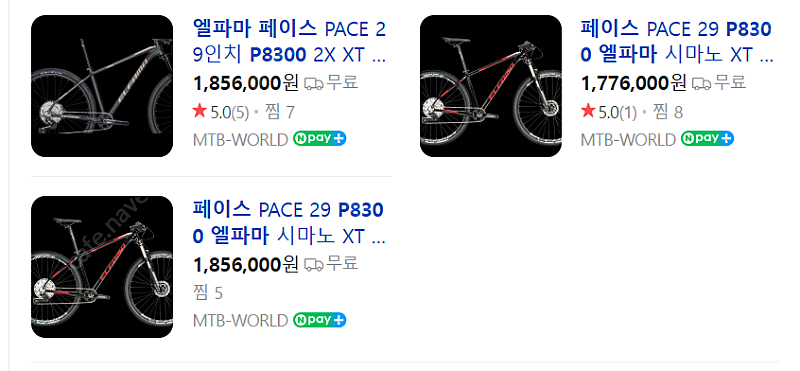800x371 pixels.
Task: Click the Npay plus badge under the gray P8300 bike
Action: point(319,138)
